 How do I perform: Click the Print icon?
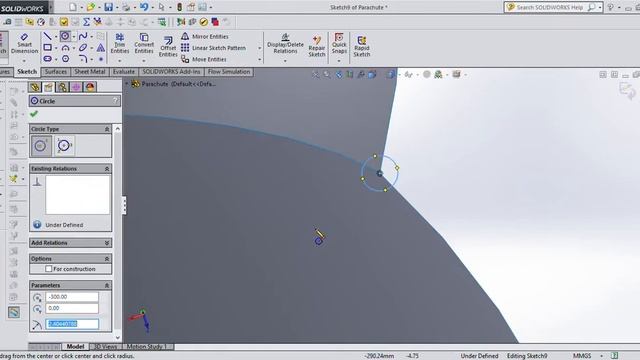[x=126, y=7]
